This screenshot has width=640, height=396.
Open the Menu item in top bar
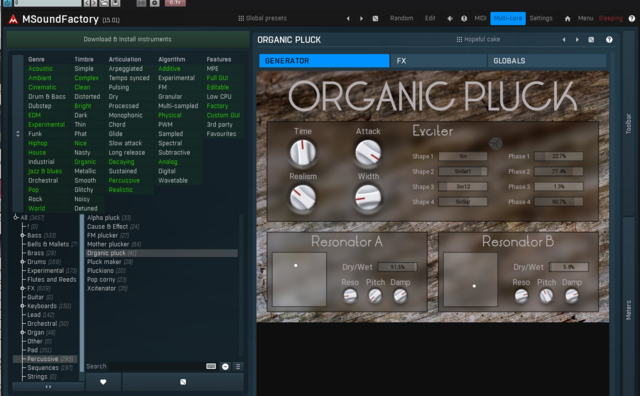[585, 18]
